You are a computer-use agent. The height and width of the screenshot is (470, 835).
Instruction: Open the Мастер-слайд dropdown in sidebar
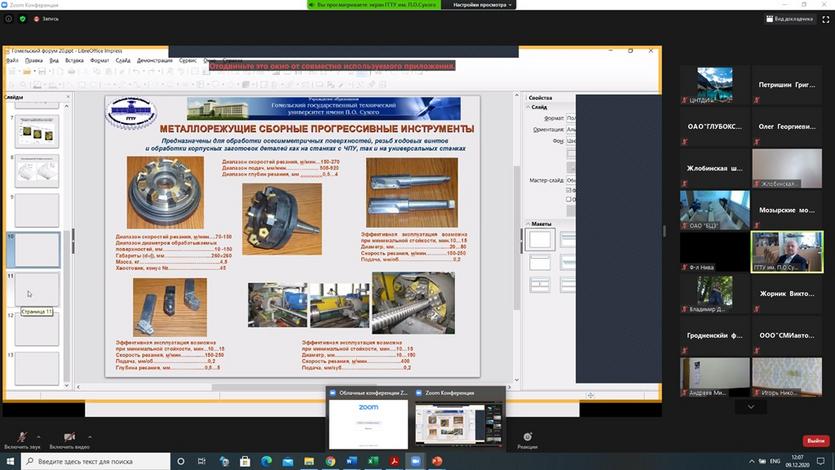(570, 180)
